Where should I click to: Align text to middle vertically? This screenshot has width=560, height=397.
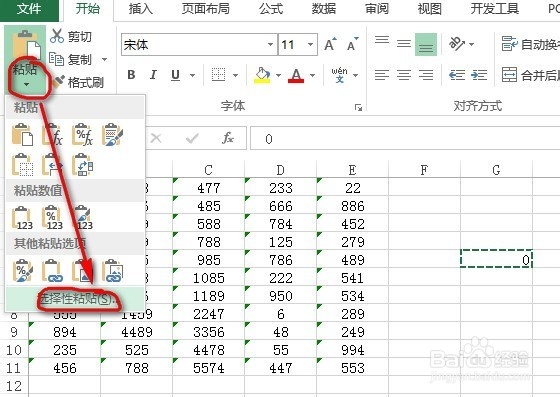[404, 44]
